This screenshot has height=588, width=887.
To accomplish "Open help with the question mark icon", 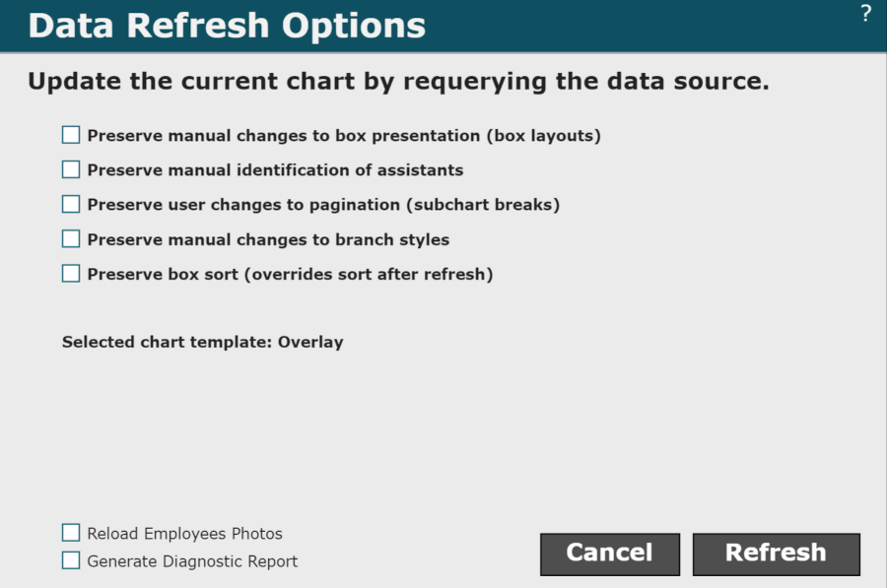I will point(865,14).
